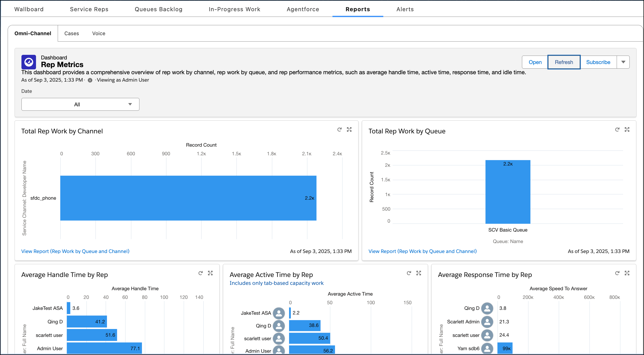This screenshot has height=355, width=644.
Task: Click 'Total Rep Work by Queue' title
Action: click(x=407, y=131)
